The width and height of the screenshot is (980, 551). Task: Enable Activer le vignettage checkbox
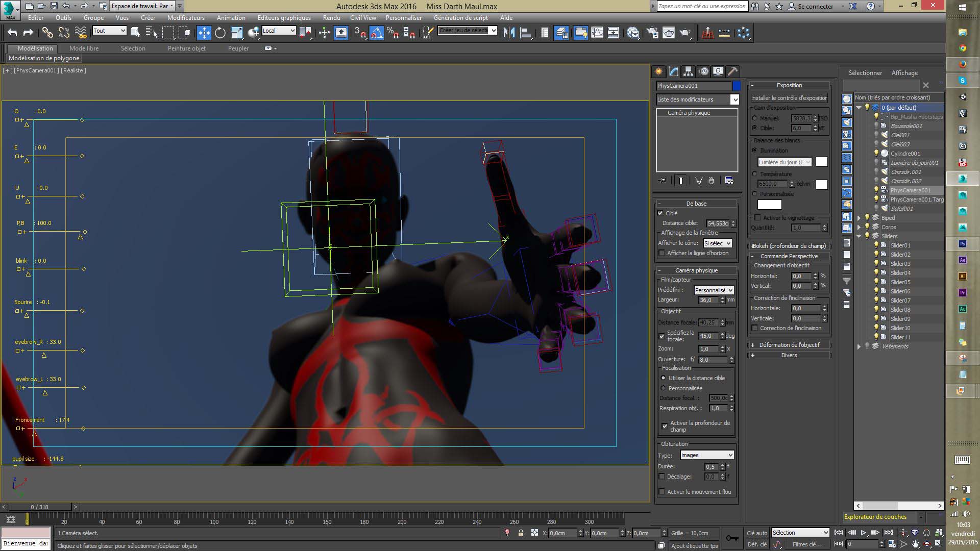pyautogui.click(x=758, y=218)
